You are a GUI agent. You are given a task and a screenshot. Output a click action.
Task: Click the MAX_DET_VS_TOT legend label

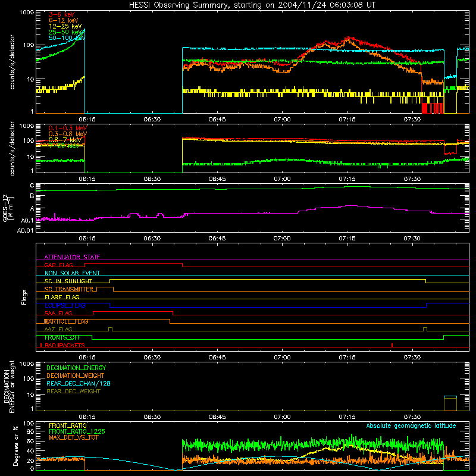(x=73, y=437)
